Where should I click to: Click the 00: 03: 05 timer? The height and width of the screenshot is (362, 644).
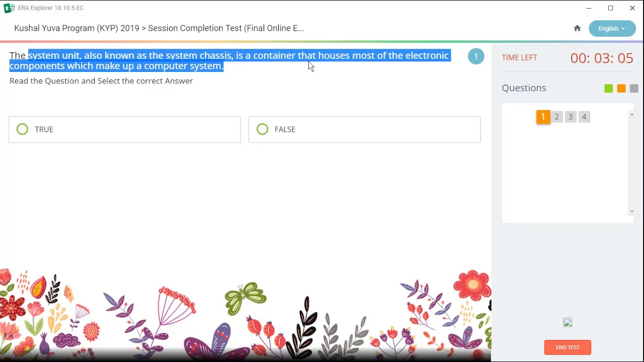(x=602, y=58)
